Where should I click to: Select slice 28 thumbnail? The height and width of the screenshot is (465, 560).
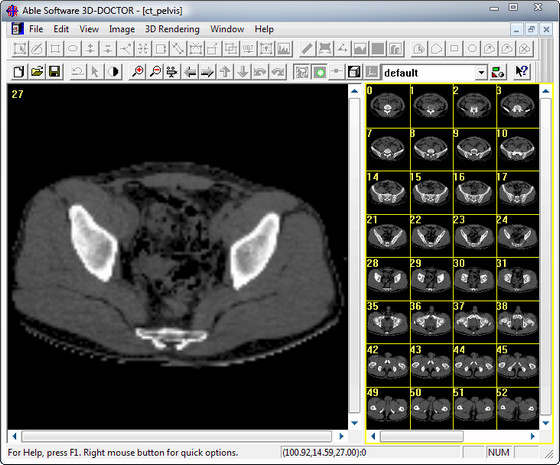coord(388,279)
